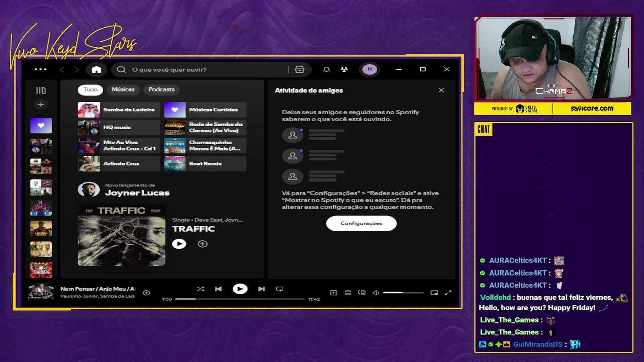
Task: Open Mtv Ao Vivo Arlindo Cruz card
Action: tap(119, 146)
